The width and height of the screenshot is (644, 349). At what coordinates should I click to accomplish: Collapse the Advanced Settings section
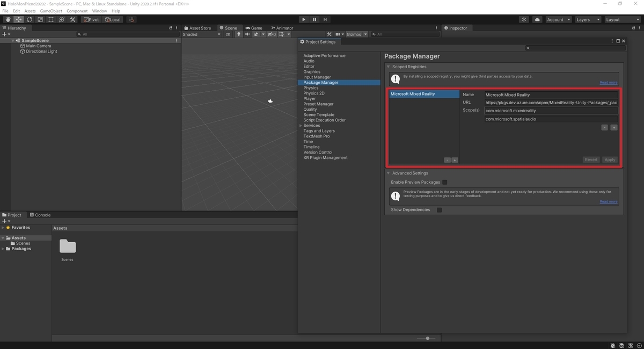click(389, 173)
